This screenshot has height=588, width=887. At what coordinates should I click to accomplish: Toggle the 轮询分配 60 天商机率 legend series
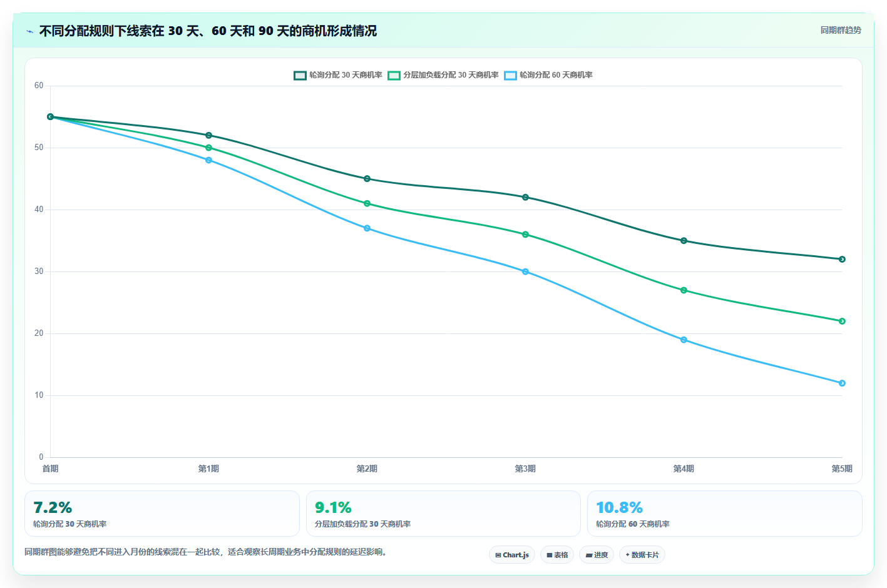(x=548, y=75)
